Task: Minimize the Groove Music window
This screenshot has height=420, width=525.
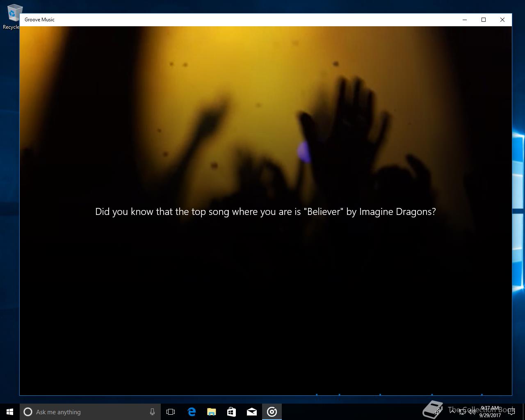Action: click(465, 20)
